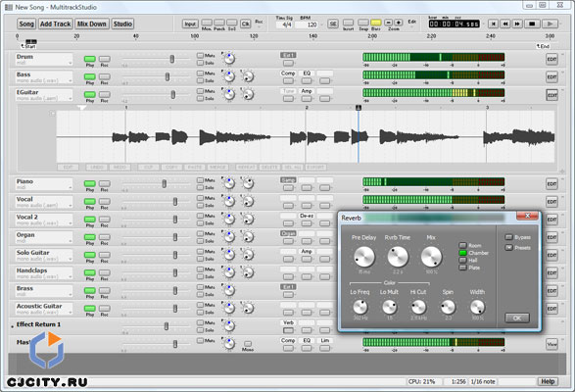Image resolution: width=575 pixels, height=392 pixels.
Task: Toggle the Insert mode button
Action: tap(348, 23)
